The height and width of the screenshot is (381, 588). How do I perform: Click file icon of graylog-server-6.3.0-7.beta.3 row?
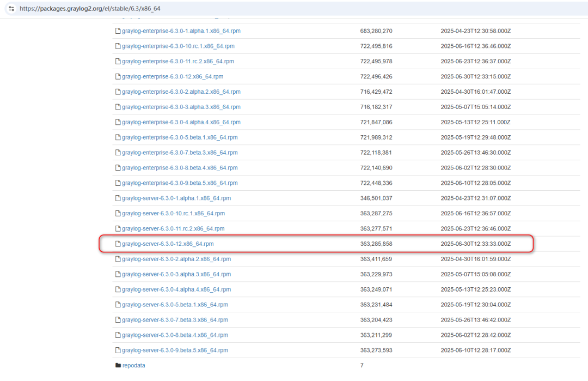(x=118, y=320)
